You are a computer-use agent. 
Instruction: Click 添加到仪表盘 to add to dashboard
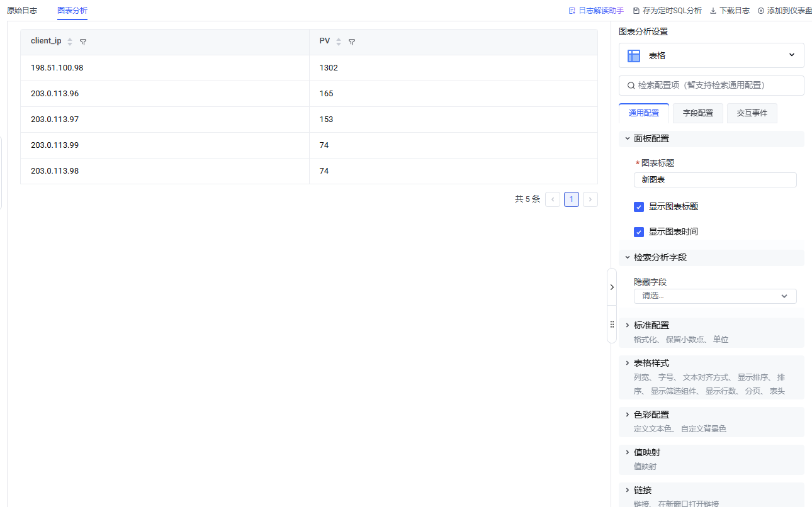coord(784,11)
